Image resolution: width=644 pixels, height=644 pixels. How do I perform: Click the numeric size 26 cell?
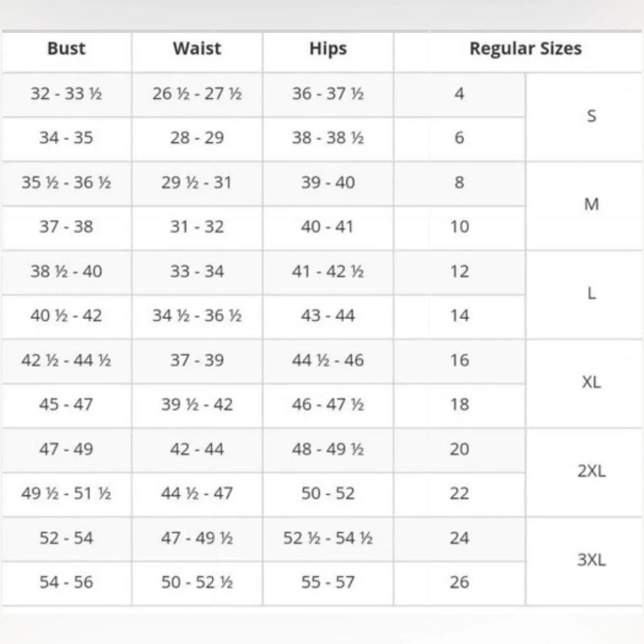(x=459, y=583)
